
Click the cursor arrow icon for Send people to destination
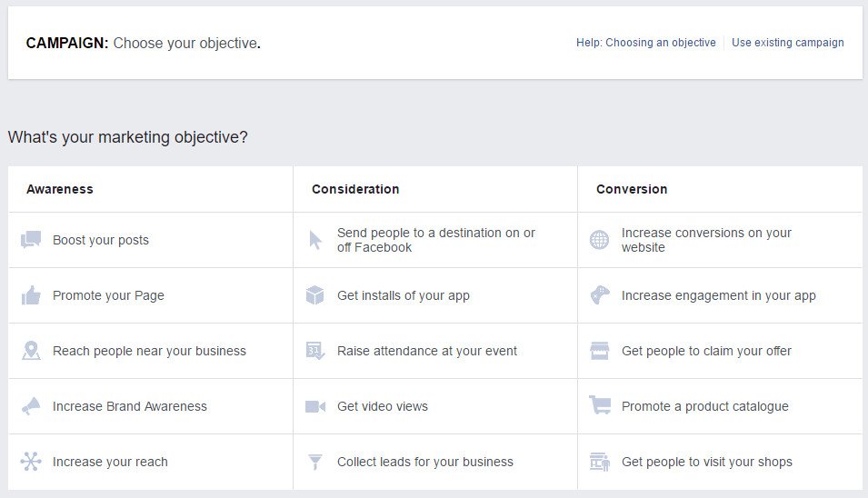(315, 240)
